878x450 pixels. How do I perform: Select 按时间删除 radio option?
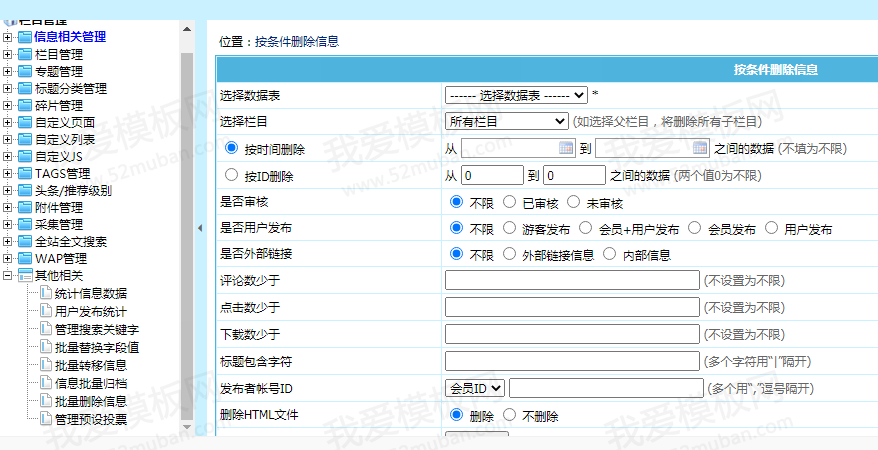click(x=231, y=148)
